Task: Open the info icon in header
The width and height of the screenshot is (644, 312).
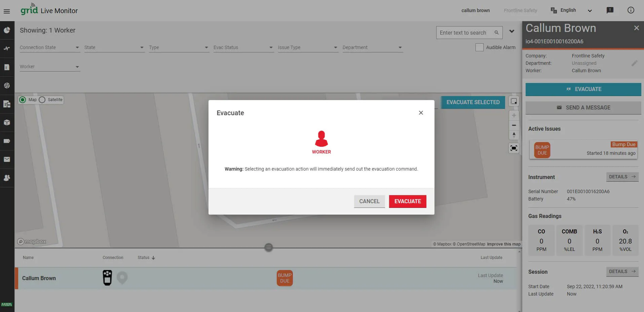Action: pyautogui.click(x=631, y=10)
